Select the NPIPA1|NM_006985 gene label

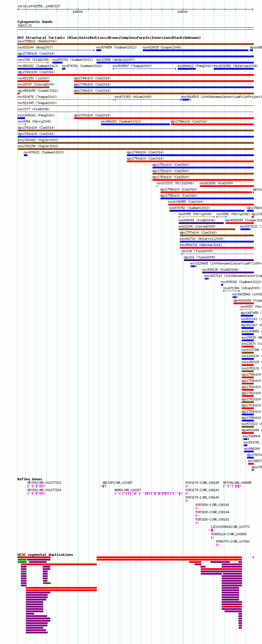click(237, 483)
